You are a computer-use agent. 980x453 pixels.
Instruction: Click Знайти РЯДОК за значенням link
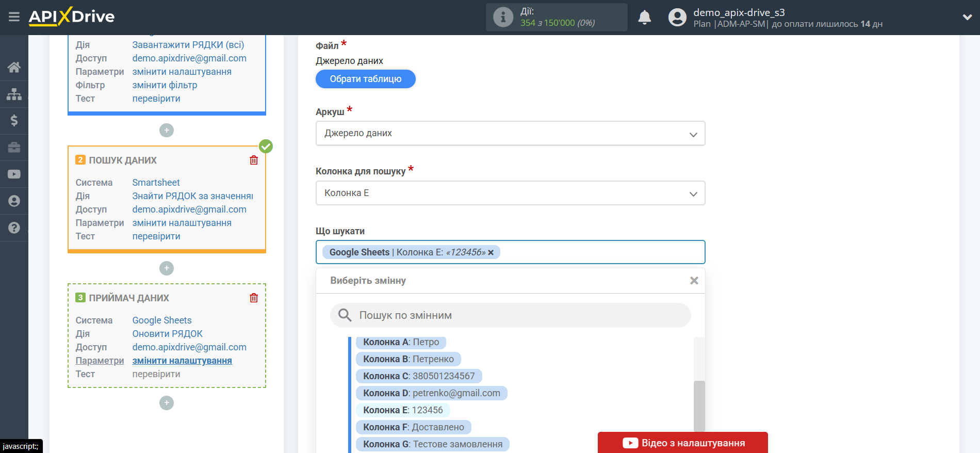pyautogui.click(x=192, y=196)
